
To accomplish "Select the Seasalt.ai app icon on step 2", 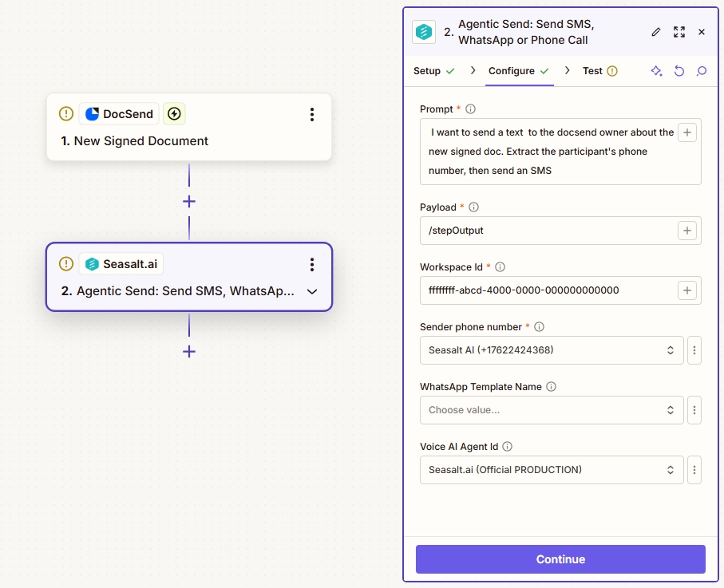I will pos(90,263).
